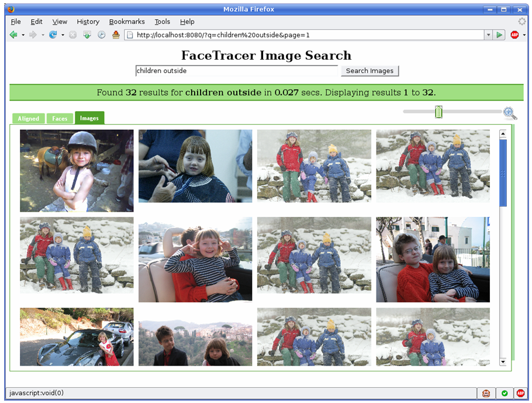
Task: Open the Tools menu
Action: [x=162, y=22]
